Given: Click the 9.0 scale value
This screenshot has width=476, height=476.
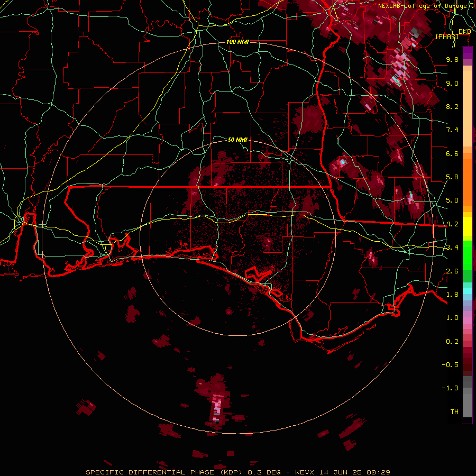Looking at the screenshot, I should (x=452, y=83).
